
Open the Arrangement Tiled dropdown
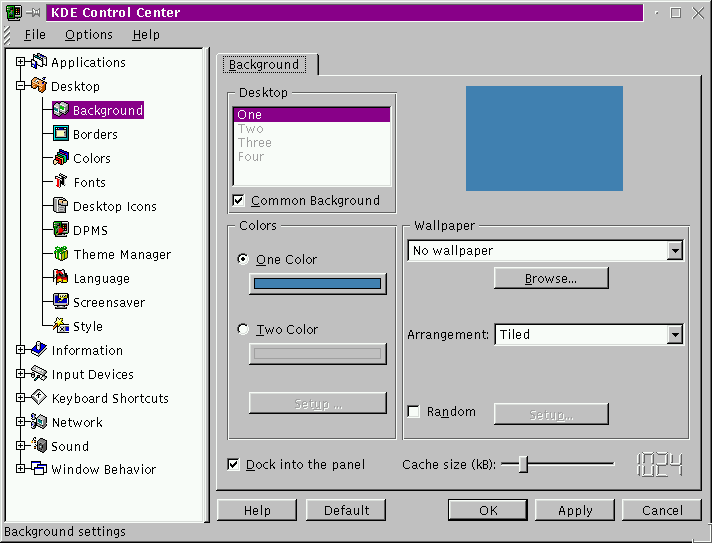point(675,335)
